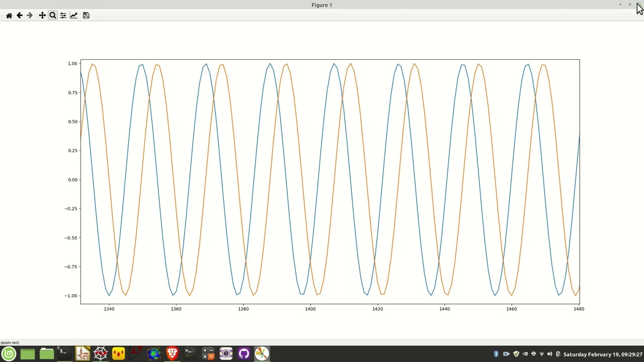The height and width of the screenshot is (362, 644).
Task: Open the Edit axis and curve parameters dialog
Action: pyautogui.click(x=73, y=16)
